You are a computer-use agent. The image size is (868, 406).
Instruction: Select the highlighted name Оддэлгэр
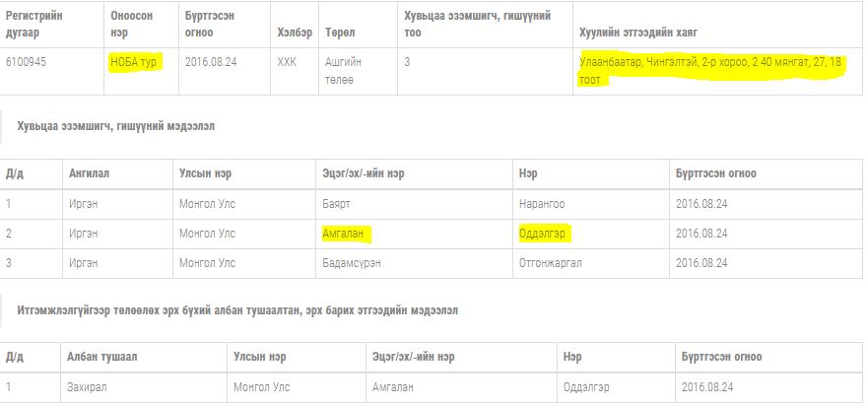[545, 234]
